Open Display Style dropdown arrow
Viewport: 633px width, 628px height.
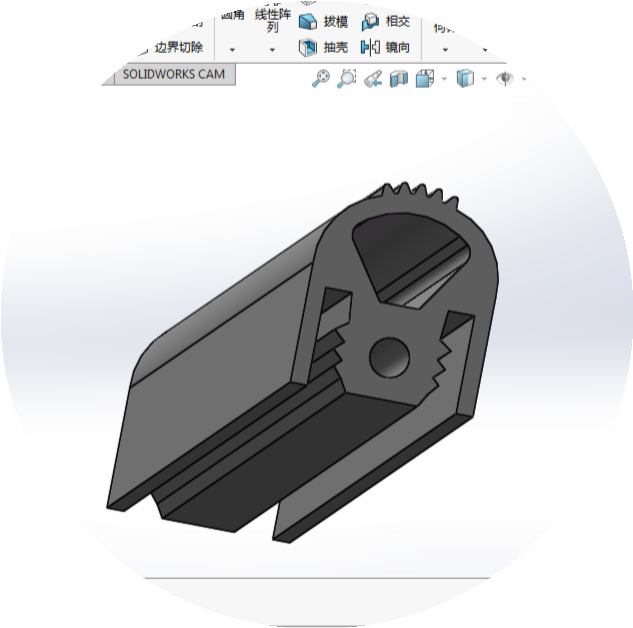click(x=484, y=79)
